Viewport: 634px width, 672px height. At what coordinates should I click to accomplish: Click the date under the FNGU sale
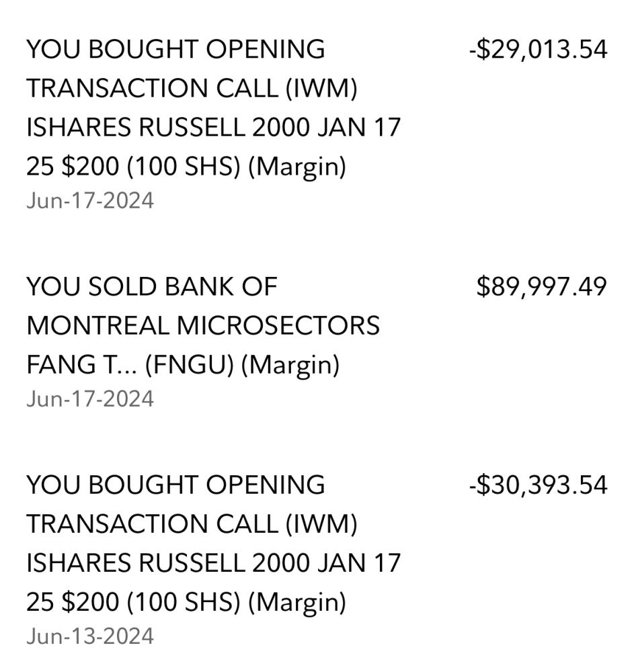[90, 399]
